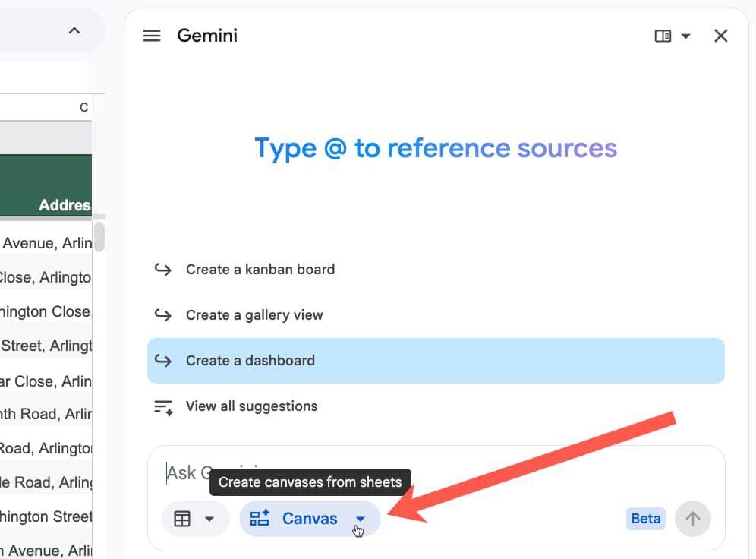Expand the panel layout dropdown arrow
This screenshot has width=756, height=559.
685,36
